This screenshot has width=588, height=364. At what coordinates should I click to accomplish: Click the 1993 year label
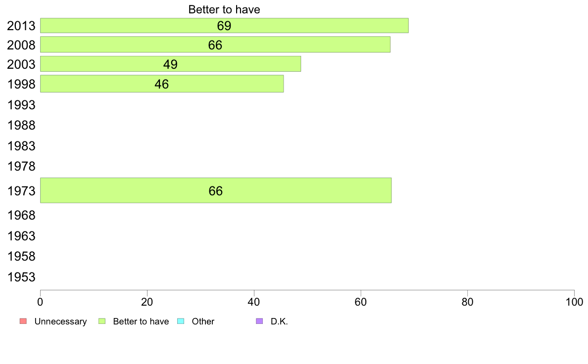pyautogui.click(x=21, y=105)
